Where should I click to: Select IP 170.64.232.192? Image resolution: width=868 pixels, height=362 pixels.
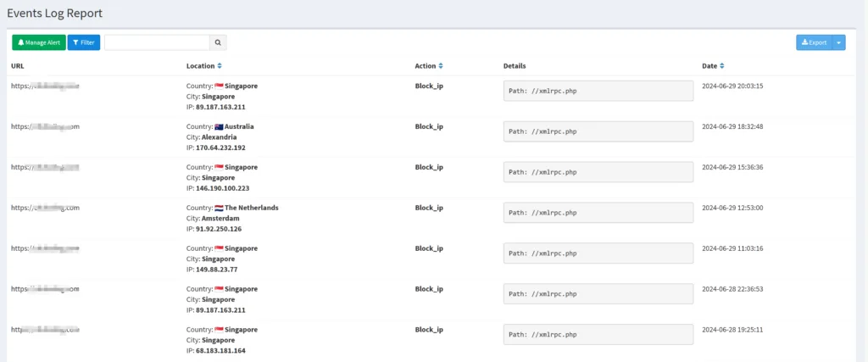220,148
